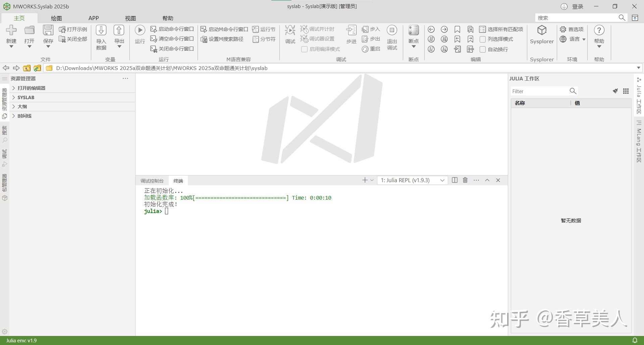Open the 语言 language dropdown

573,39
